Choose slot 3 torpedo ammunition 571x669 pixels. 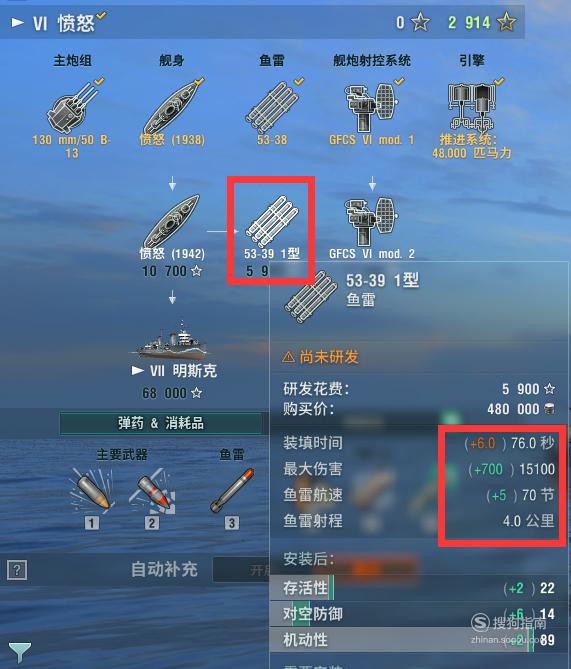tap(232, 491)
